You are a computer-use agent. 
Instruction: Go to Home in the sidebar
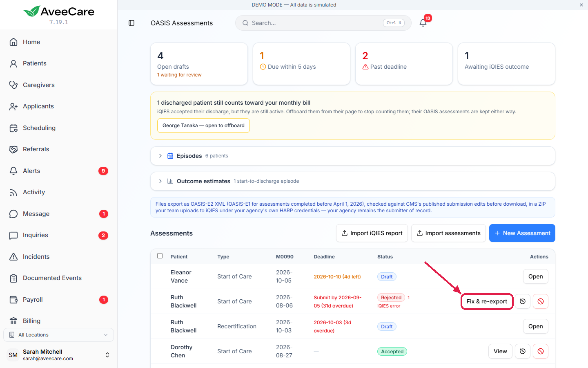pyautogui.click(x=58, y=42)
